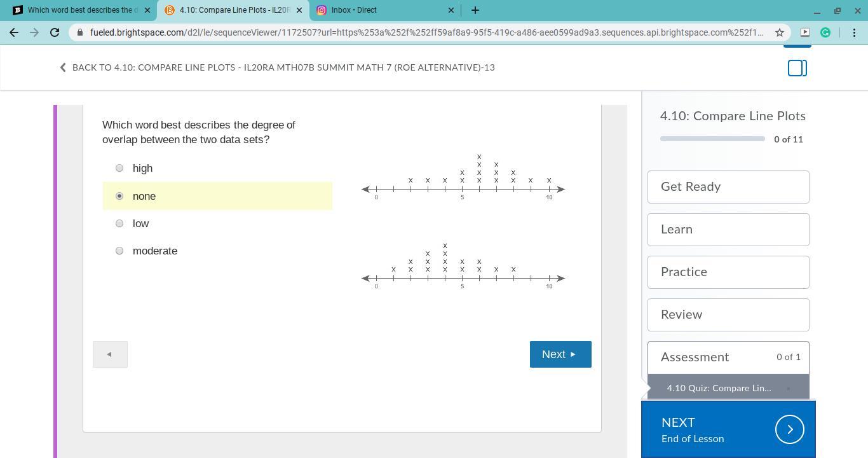
Task: Bookmark this page with the star icon
Action: [x=778, y=32]
